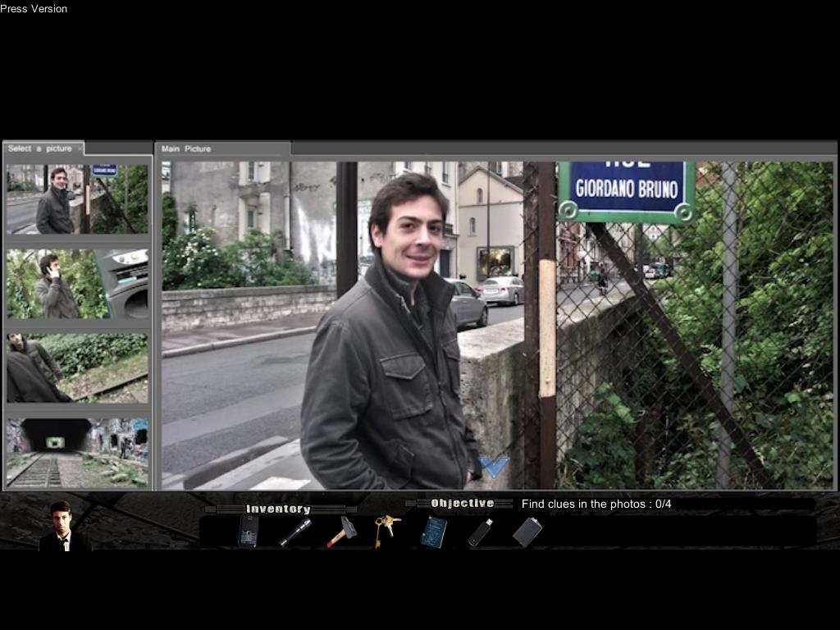Select the USB flash drive item
The height and width of the screenshot is (630, 840).
point(480,533)
